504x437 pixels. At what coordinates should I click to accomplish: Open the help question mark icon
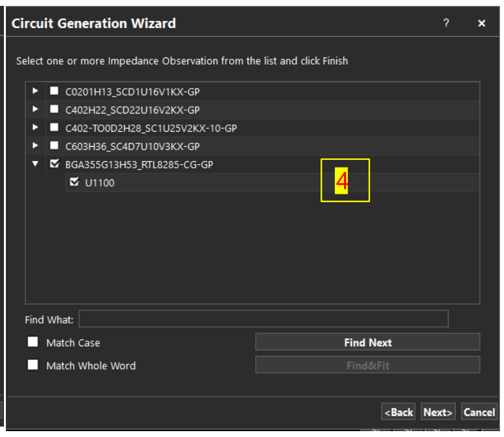(446, 23)
